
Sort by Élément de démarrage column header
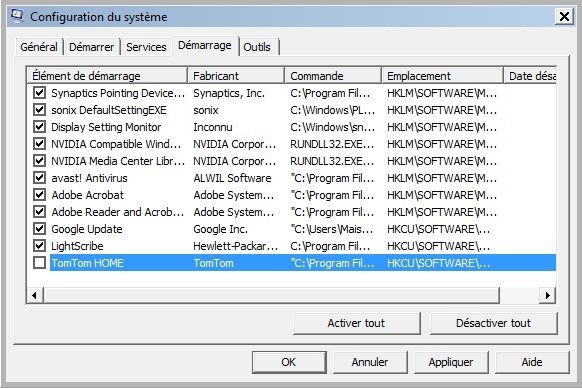[x=107, y=76]
